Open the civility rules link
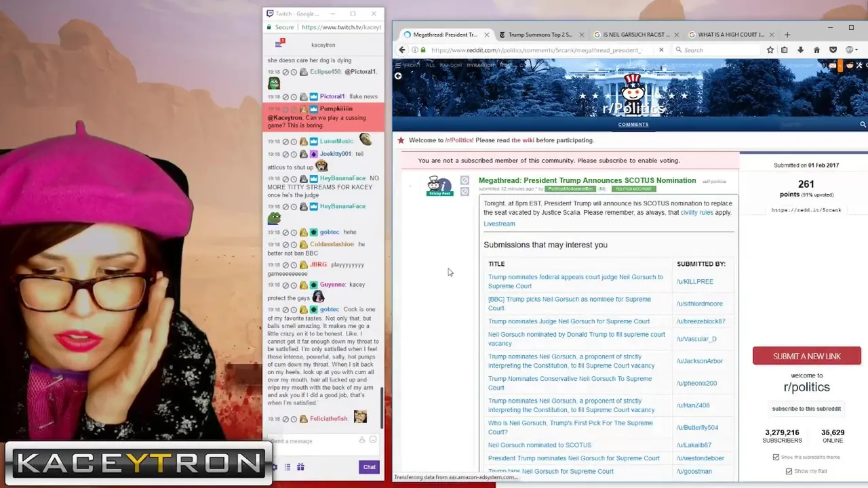The width and height of the screenshot is (868, 488). 696,212
